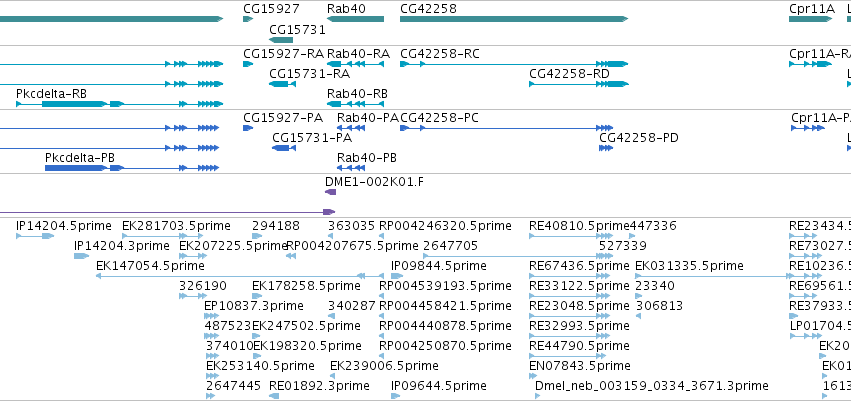Click the EK253140.5prime EST label

click(x=261, y=366)
